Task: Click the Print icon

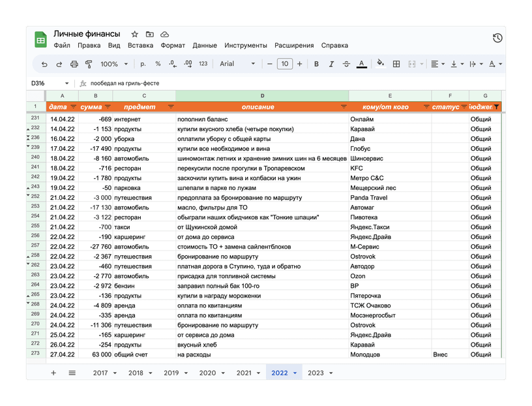Action: [x=74, y=64]
